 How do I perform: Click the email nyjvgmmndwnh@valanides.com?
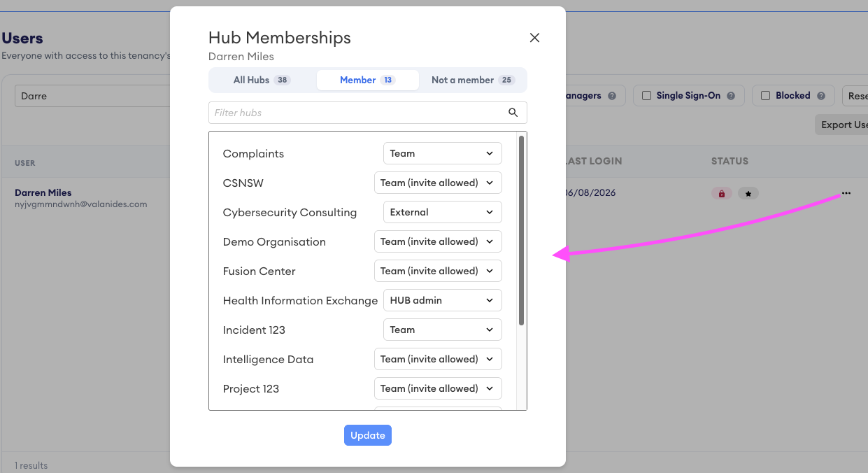(x=81, y=204)
